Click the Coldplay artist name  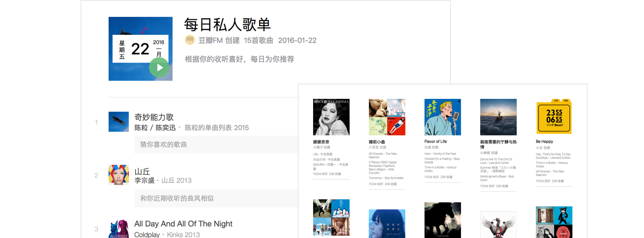[147, 234]
